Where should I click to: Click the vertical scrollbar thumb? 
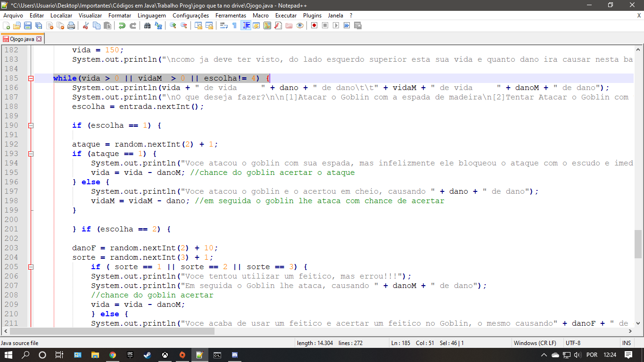(638, 244)
